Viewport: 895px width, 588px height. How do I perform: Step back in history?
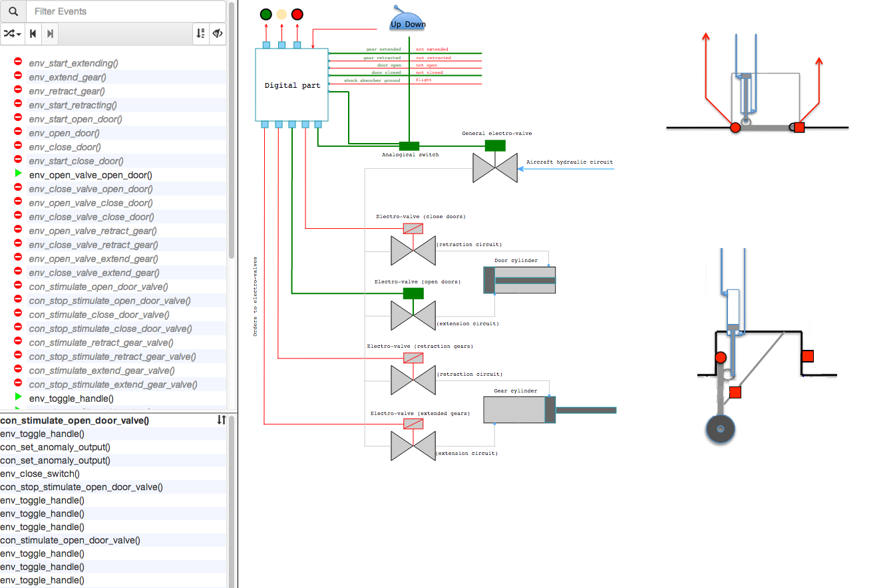point(33,33)
